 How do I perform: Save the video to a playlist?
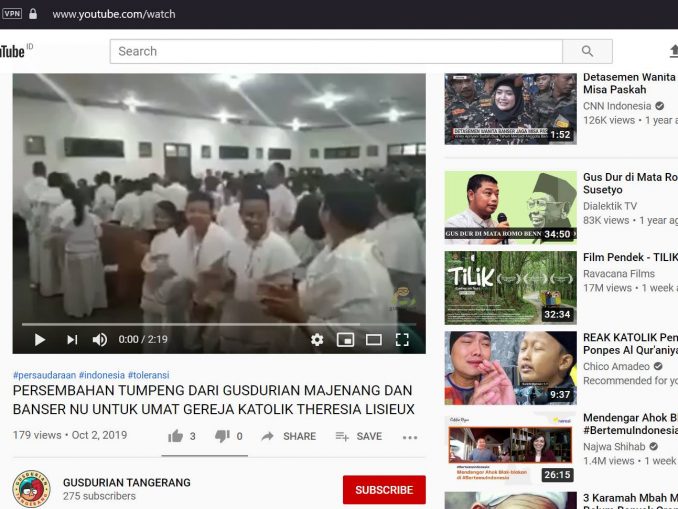[358, 436]
